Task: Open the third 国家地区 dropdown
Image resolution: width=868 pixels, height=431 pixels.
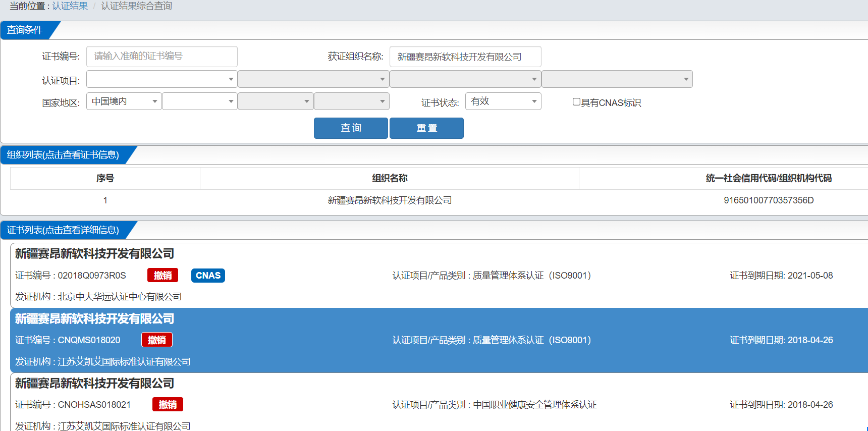Action: coord(276,101)
